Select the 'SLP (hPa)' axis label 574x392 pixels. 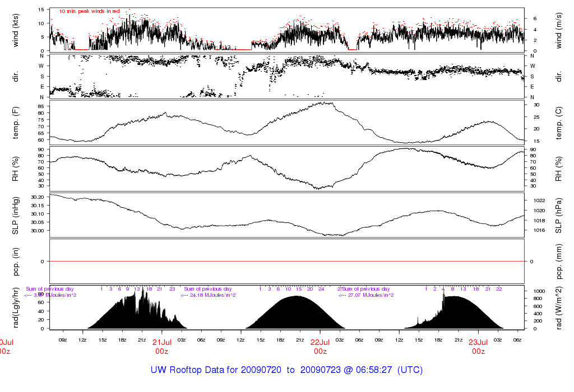point(559,216)
